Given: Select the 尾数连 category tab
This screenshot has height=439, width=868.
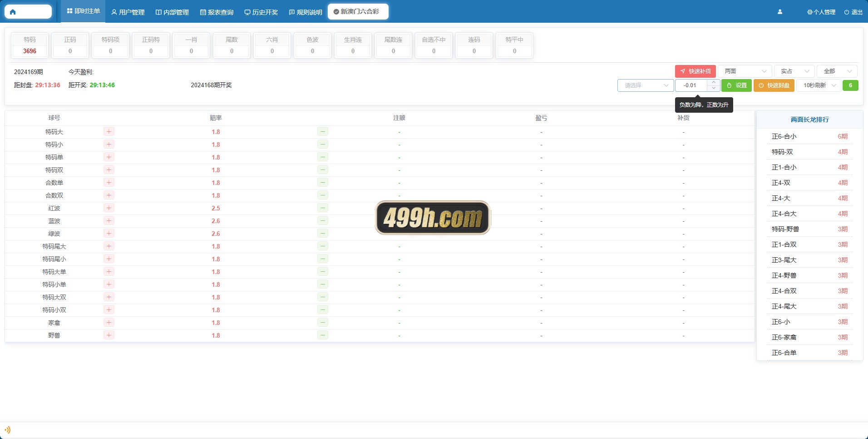Looking at the screenshot, I should 393,45.
